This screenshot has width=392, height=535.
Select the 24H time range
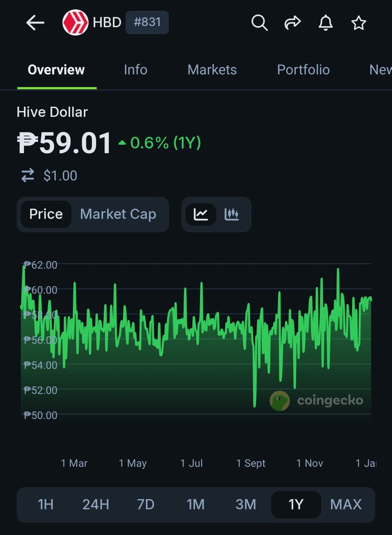pyautogui.click(x=96, y=504)
